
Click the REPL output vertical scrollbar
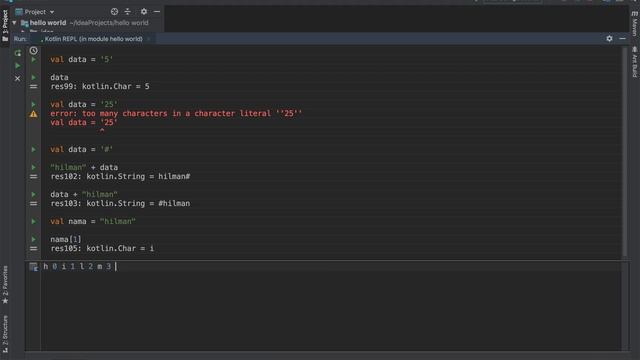(625, 152)
